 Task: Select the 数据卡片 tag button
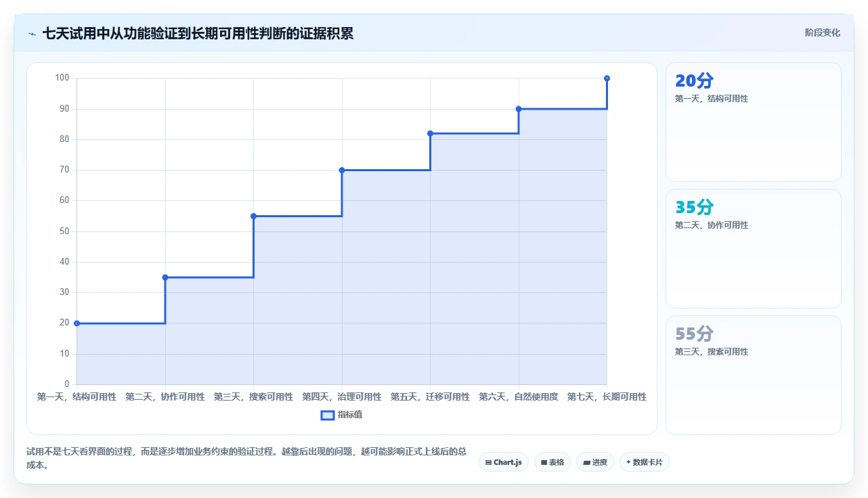point(644,462)
